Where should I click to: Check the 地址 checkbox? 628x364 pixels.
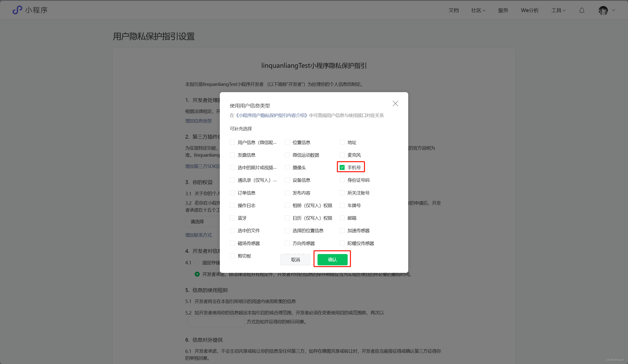coord(342,142)
